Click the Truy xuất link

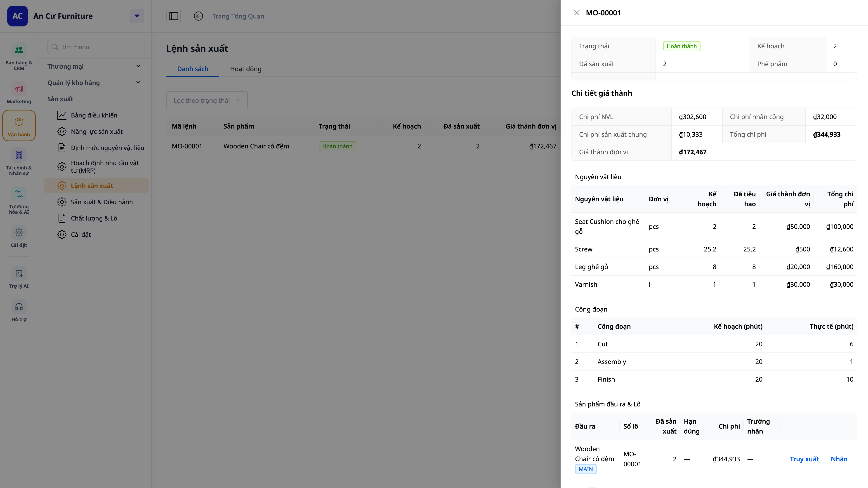coord(804,459)
